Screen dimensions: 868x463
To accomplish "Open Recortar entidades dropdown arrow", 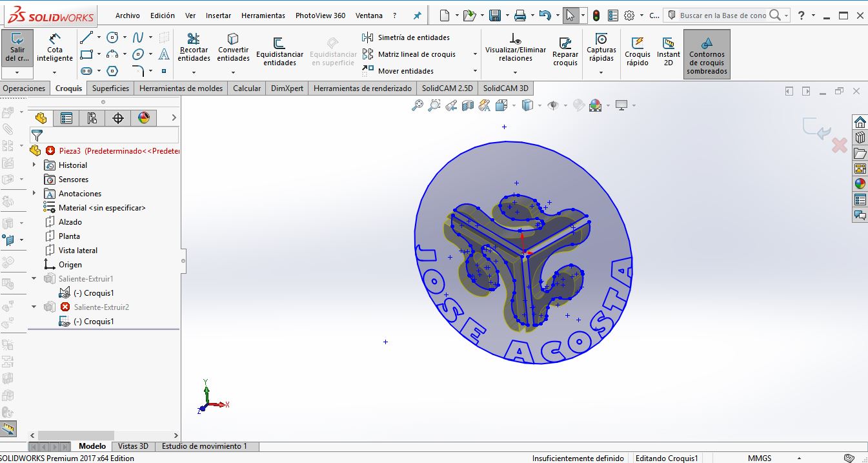I will [194, 72].
